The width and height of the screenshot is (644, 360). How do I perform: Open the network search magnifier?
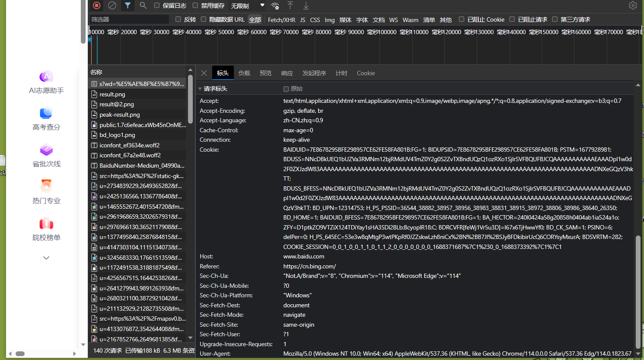point(143,6)
